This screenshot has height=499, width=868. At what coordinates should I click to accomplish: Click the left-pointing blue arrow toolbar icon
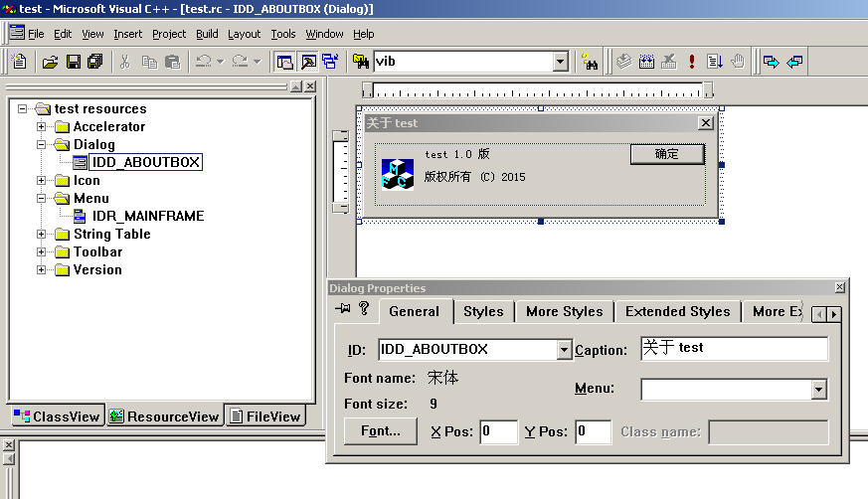click(794, 62)
